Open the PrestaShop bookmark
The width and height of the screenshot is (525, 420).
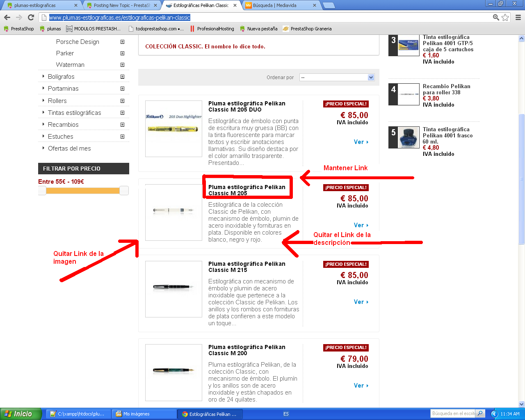19,29
